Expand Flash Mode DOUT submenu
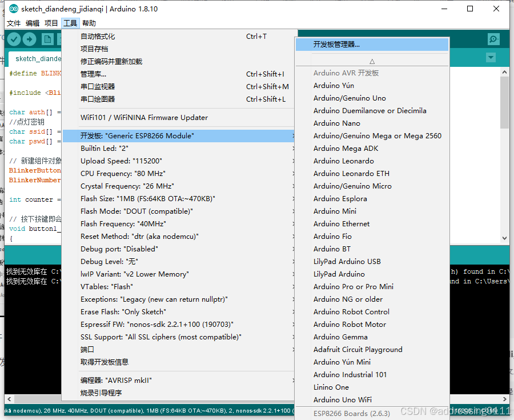The height and width of the screenshot is (420, 514). click(x=178, y=211)
